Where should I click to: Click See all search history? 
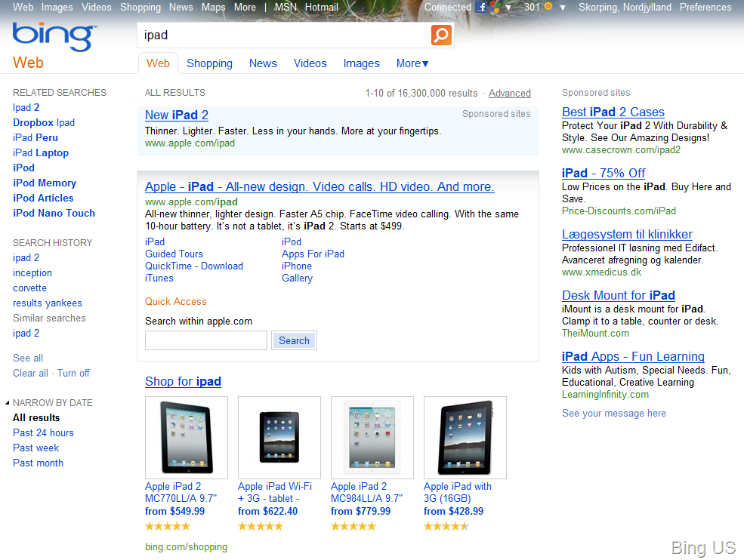27,358
